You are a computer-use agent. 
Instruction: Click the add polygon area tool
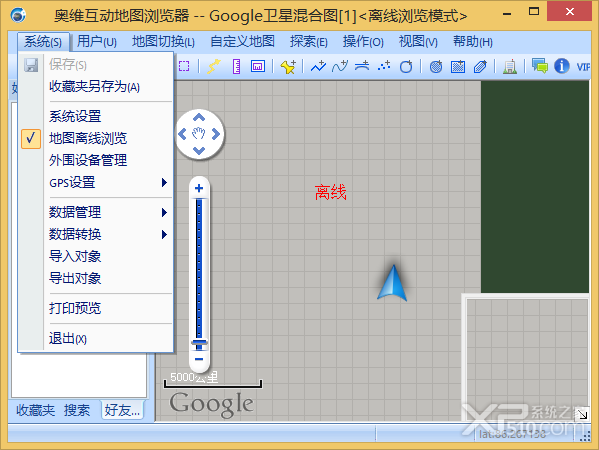(480, 66)
